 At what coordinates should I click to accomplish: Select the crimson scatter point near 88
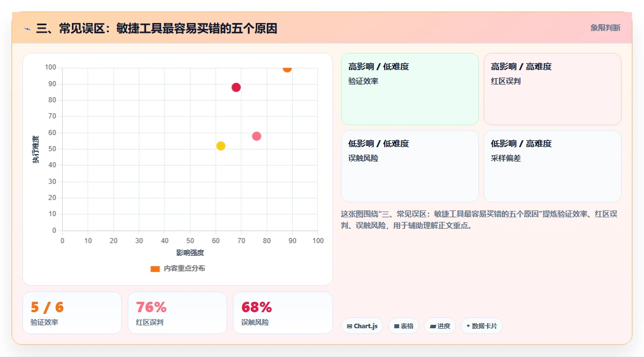236,87
